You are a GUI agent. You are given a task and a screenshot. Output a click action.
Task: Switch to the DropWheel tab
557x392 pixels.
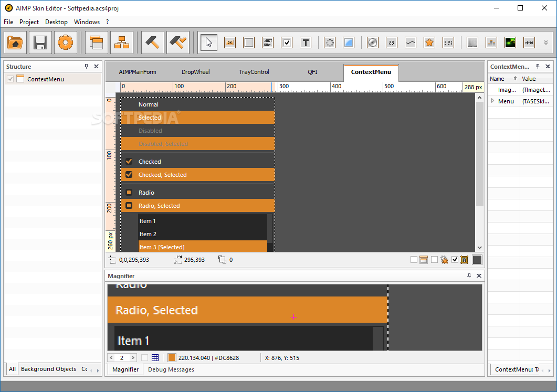pos(196,72)
